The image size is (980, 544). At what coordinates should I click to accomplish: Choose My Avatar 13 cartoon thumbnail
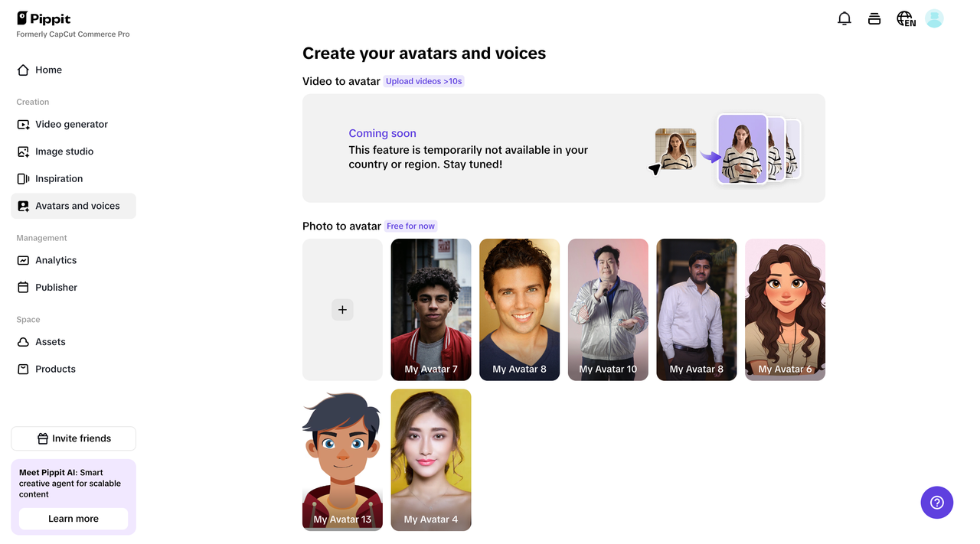click(x=342, y=459)
